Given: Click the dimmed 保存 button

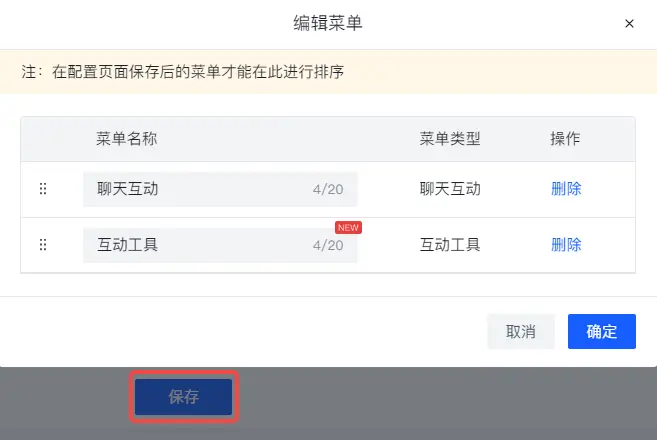Looking at the screenshot, I should coord(184,397).
